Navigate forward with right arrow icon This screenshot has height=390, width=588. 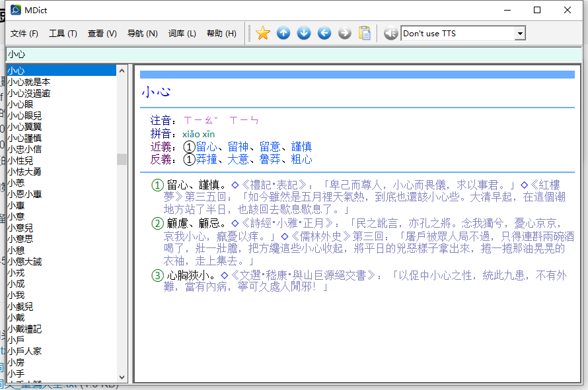pyautogui.click(x=345, y=33)
